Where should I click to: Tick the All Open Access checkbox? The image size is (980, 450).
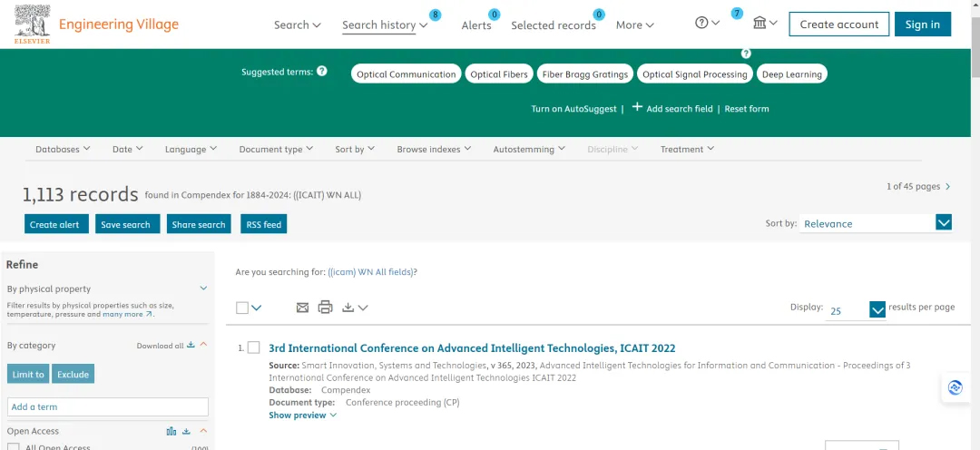pos(13,447)
